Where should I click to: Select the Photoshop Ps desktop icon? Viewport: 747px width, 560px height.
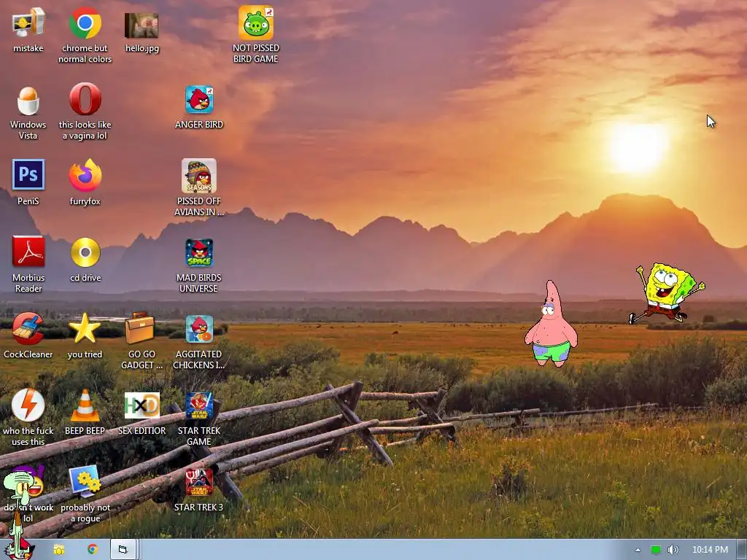tap(28, 175)
